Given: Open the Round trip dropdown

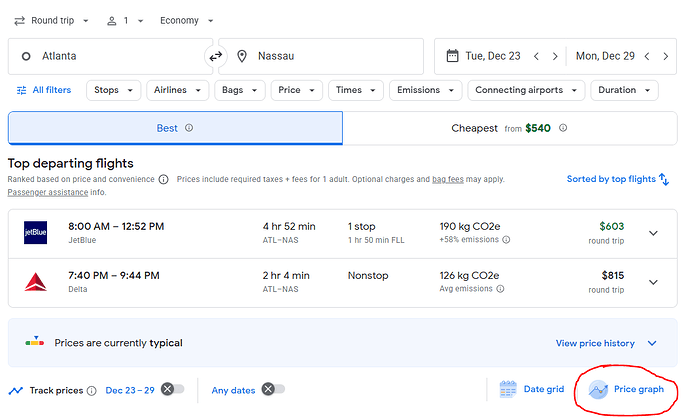Looking at the screenshot, I should [x=52, y=20].
